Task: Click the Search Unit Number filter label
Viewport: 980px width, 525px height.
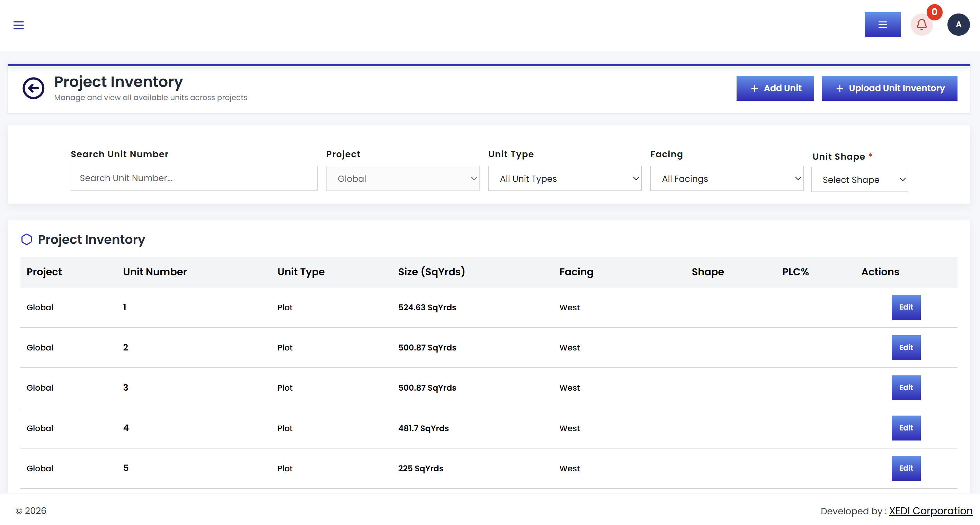Action: pyautogui.click(x=119, y=154)
